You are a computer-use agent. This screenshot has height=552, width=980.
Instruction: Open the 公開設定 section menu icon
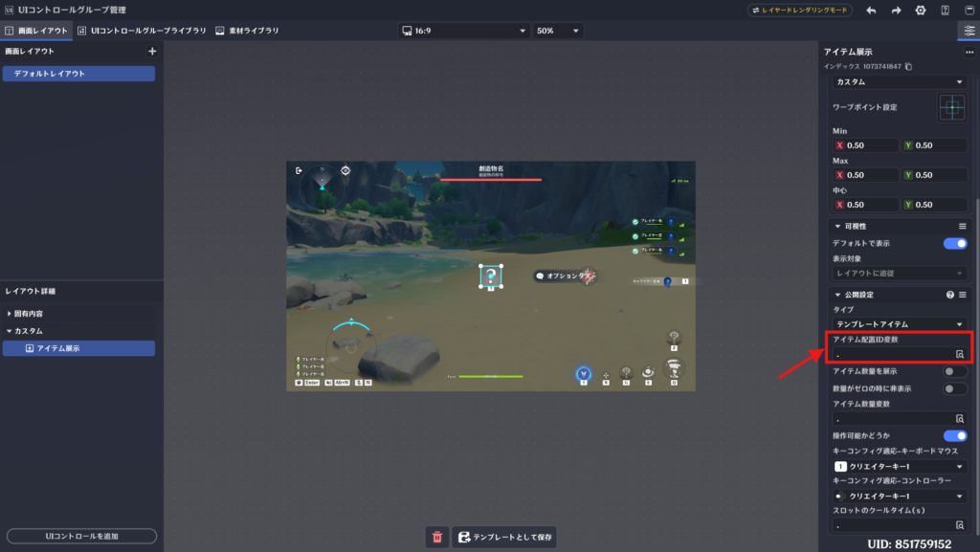(963, 295)
